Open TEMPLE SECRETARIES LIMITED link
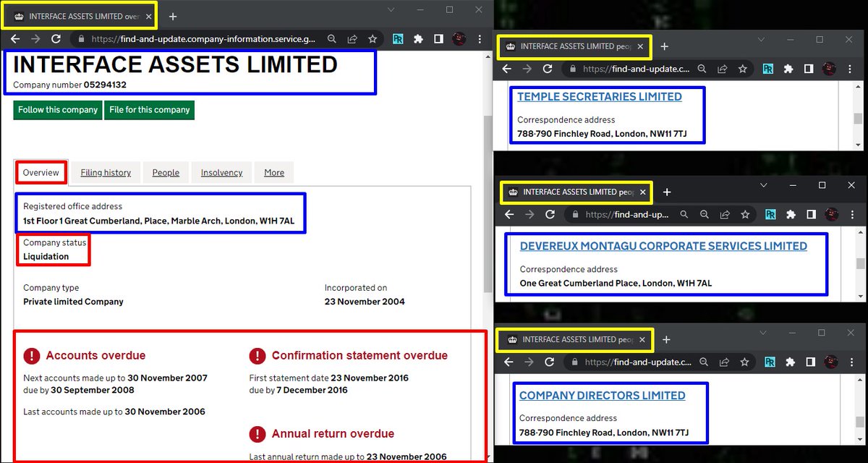The image size is (868, 463). point(600,97)
